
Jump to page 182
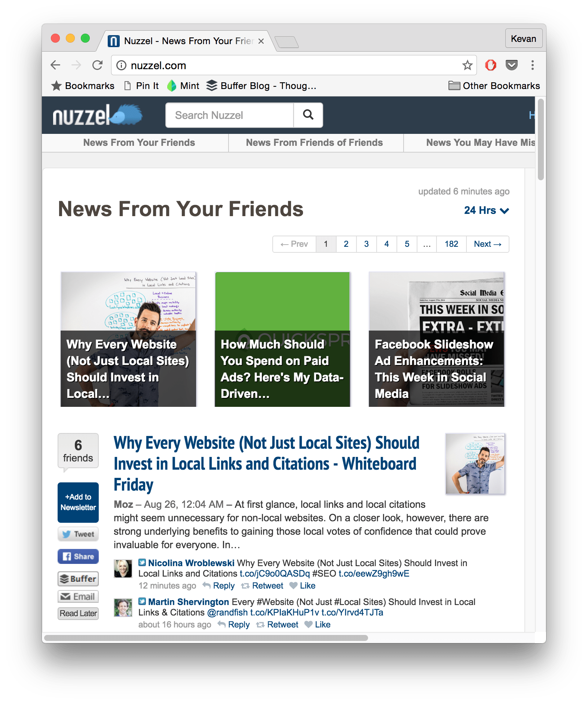pyautogui.click(x=451, y=244)
